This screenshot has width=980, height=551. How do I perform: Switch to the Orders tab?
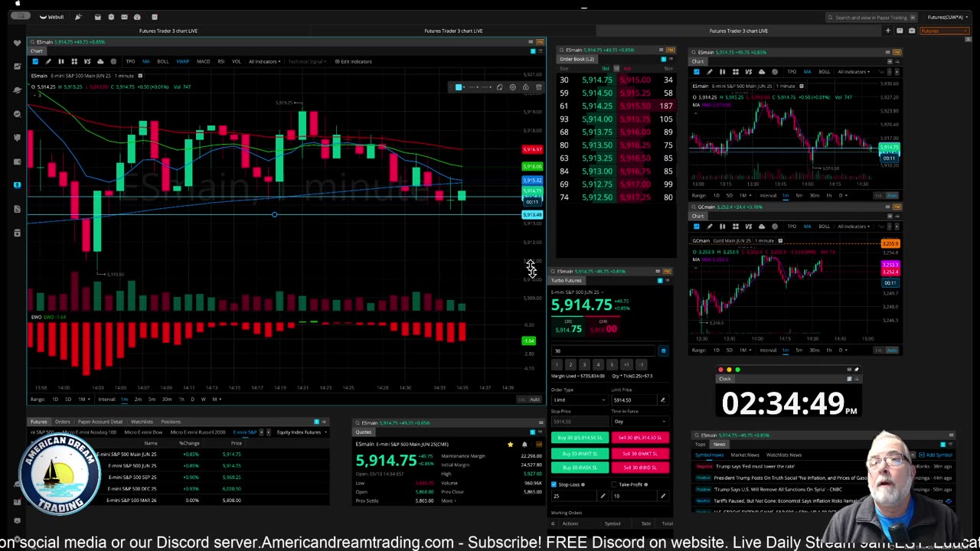pyautogui.click(x=63, y=422)
